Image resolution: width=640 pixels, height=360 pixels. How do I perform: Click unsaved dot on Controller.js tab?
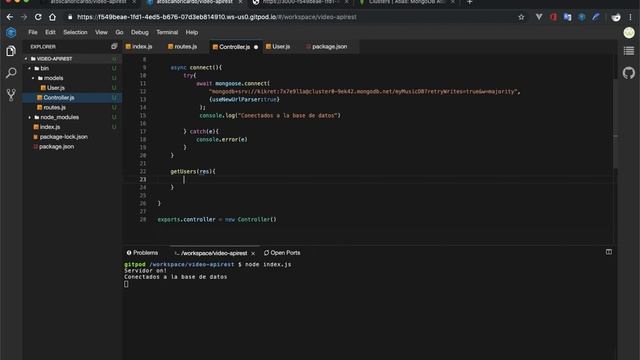click(x=256, y=47)
